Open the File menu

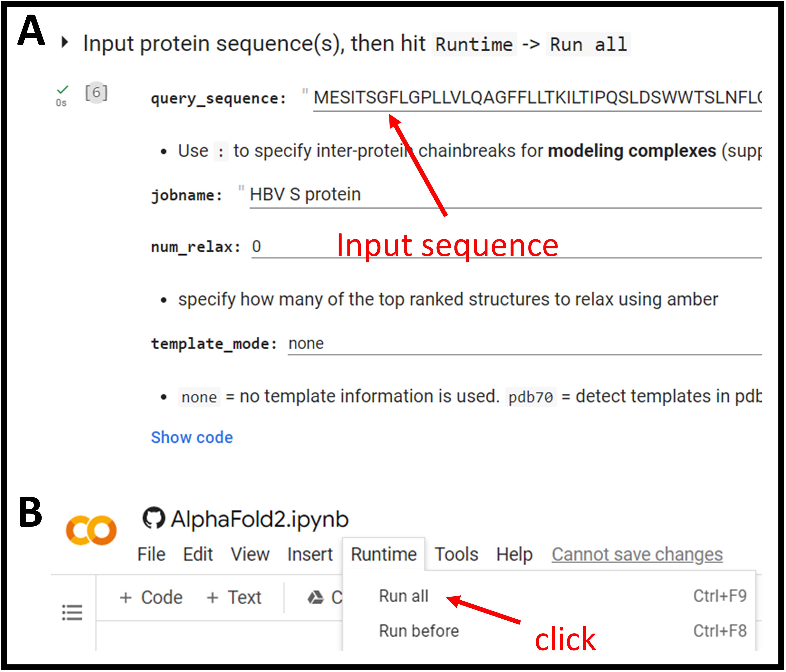click(x=151, y=555)
